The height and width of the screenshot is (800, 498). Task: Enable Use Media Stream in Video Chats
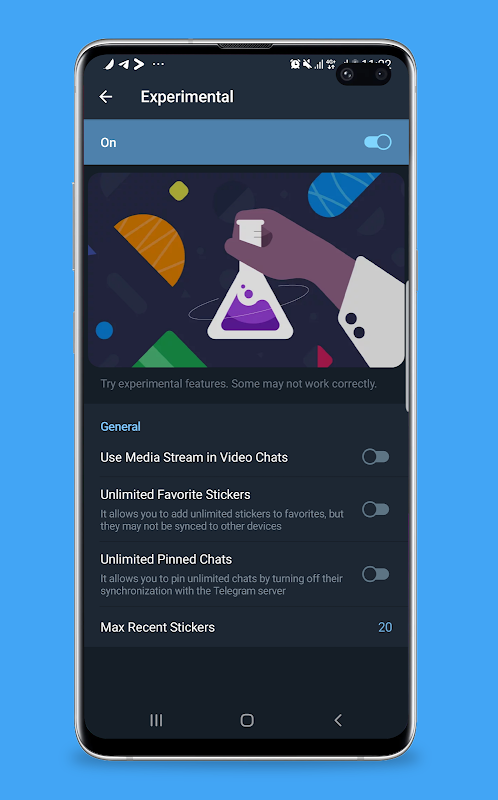[x=376, y=457]
